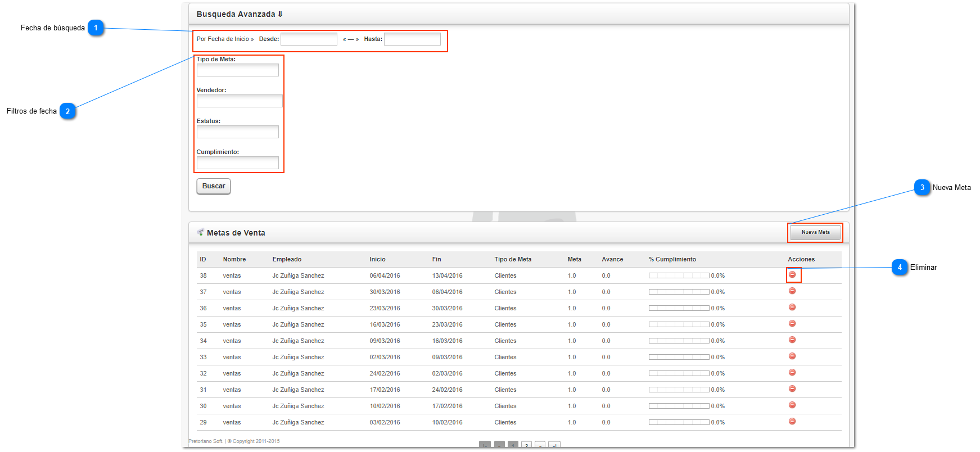This screenshot has width=980, height=452.
Task: Delete sales goal with ID 29
Action: pos(792,421)
